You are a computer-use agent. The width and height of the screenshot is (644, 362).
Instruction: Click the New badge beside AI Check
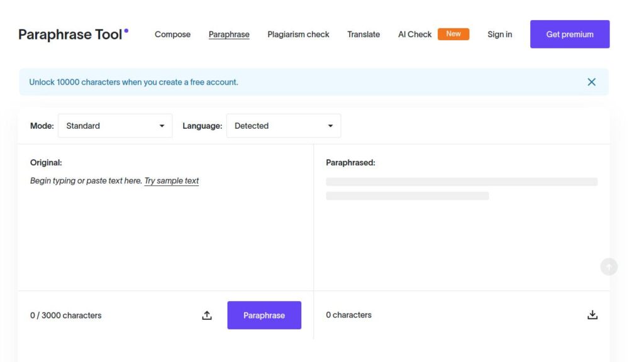click(453, 34)
